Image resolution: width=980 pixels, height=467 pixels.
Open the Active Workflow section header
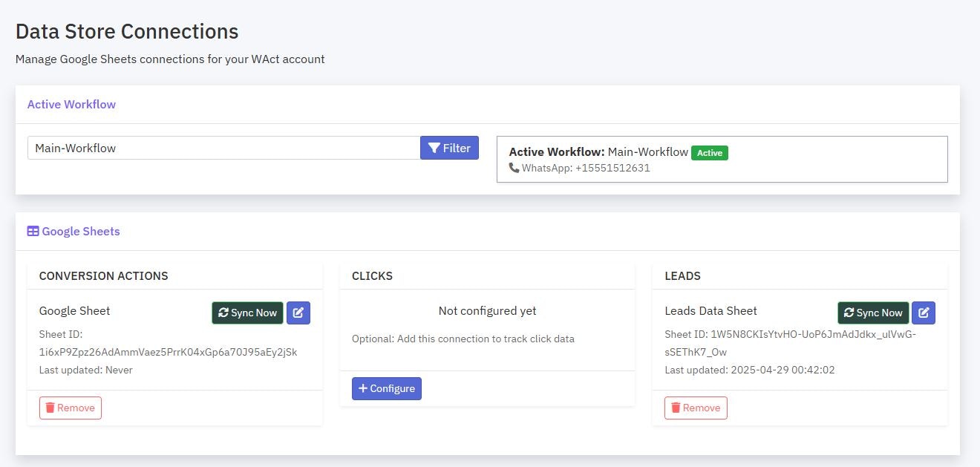point(71,104)
